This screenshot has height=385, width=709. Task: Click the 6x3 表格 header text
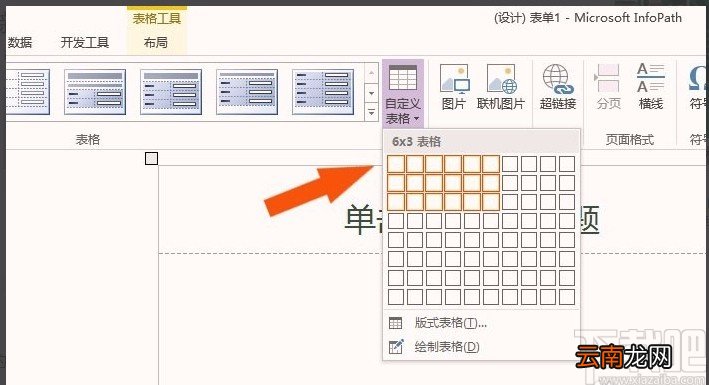tap(416, 142)
